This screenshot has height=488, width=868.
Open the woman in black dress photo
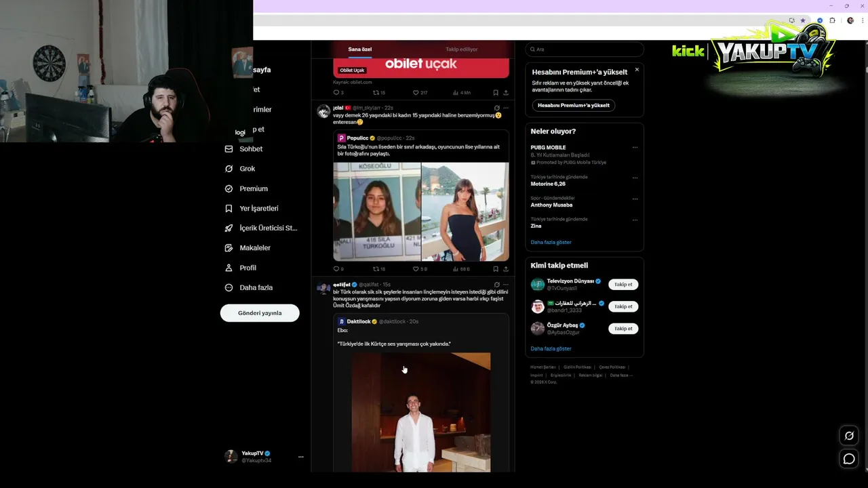pos(465,211)
